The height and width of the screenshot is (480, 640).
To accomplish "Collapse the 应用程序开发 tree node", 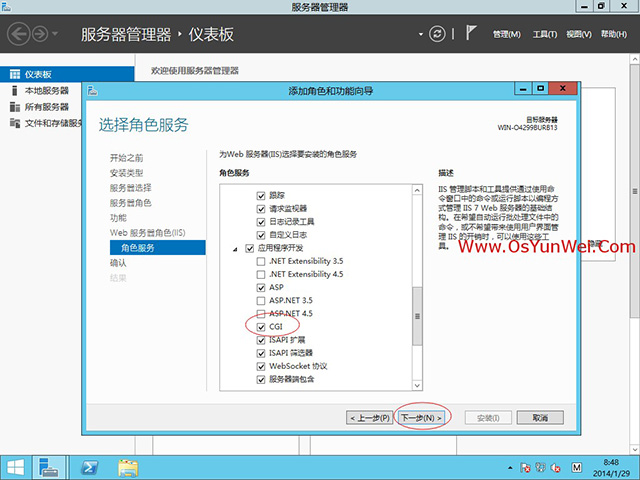I will click(235, 249).
